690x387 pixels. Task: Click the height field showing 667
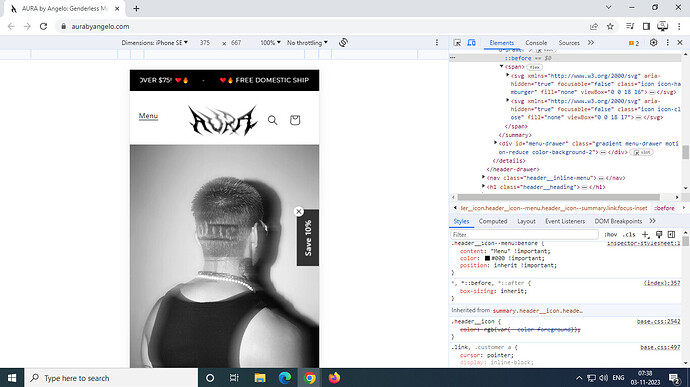click(x=236, y=43)
